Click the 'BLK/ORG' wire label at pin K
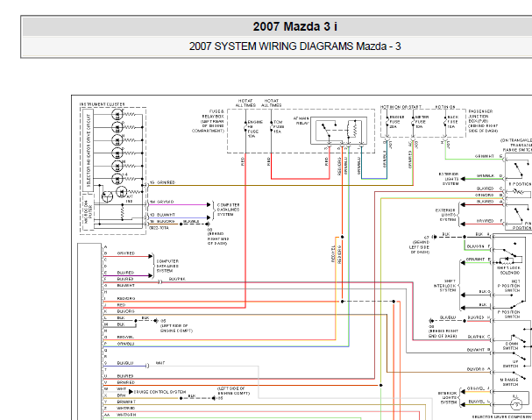This screenshot has height=420, width=532. coord(126,311)
